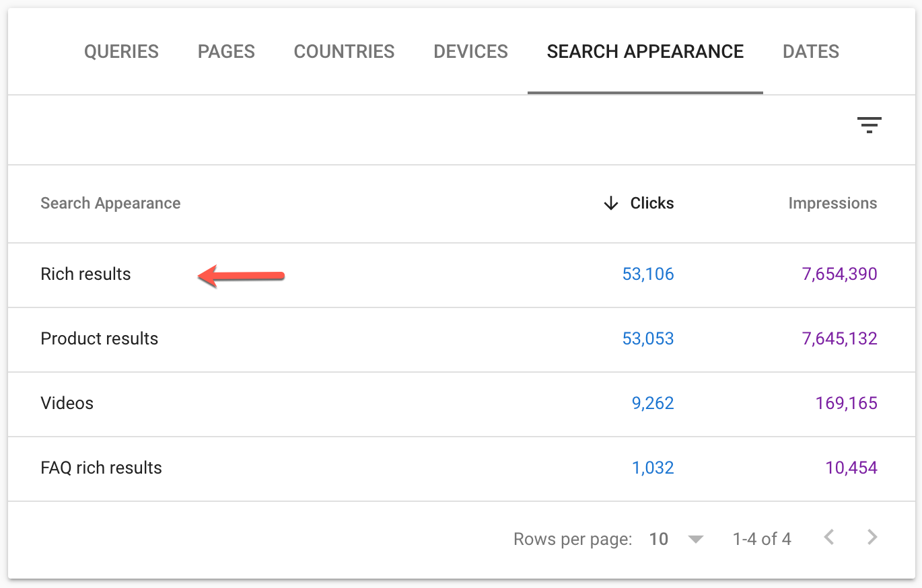Open the DATES tab
922x588 pixels.
click(810, 51)
